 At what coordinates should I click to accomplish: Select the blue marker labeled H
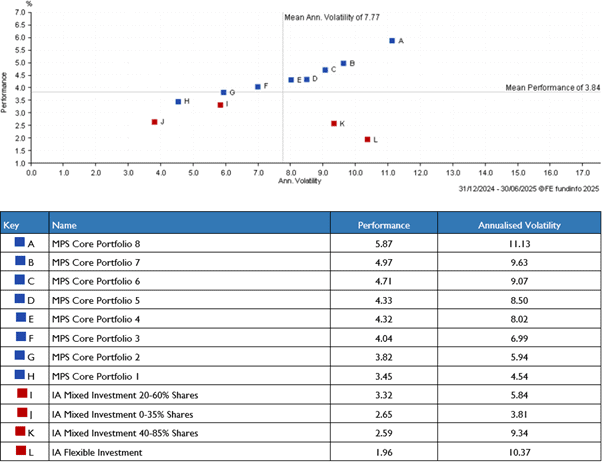tap(178, 101)
